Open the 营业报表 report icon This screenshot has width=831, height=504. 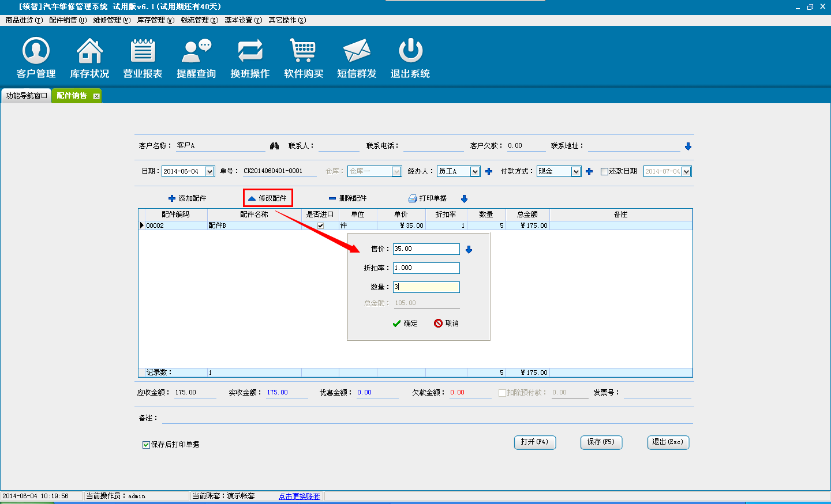tap(143, 51)
